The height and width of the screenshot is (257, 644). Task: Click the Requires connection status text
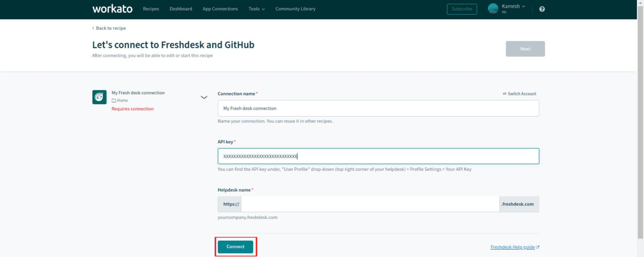click(x=133, y=109)
